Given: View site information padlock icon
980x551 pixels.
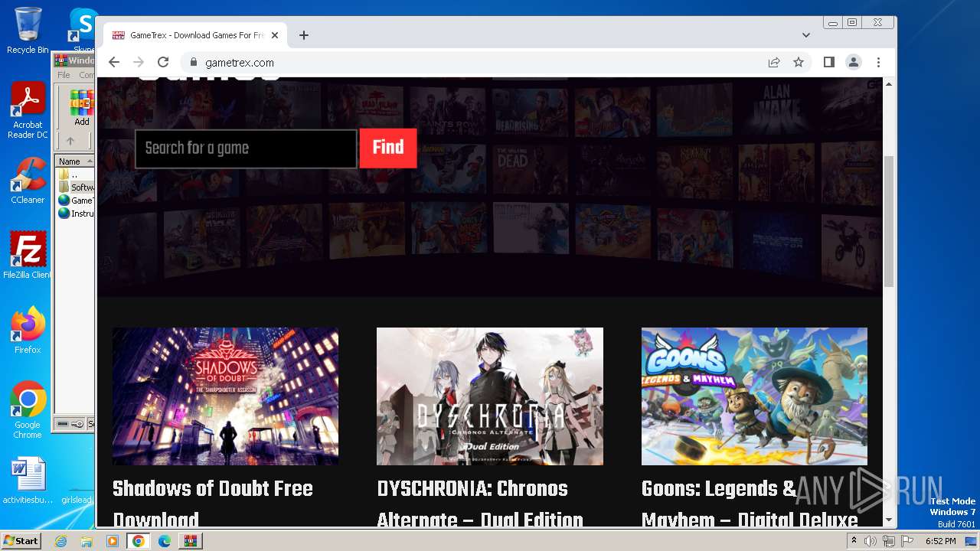Looking at the screenshot, I should (193, 63).
